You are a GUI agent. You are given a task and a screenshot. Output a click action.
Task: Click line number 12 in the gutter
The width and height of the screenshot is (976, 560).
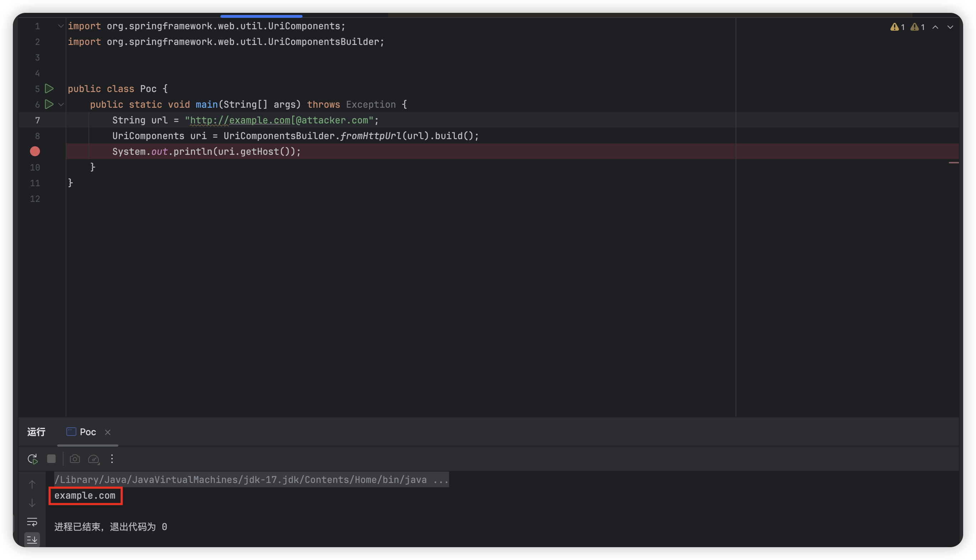pos(35,199)
